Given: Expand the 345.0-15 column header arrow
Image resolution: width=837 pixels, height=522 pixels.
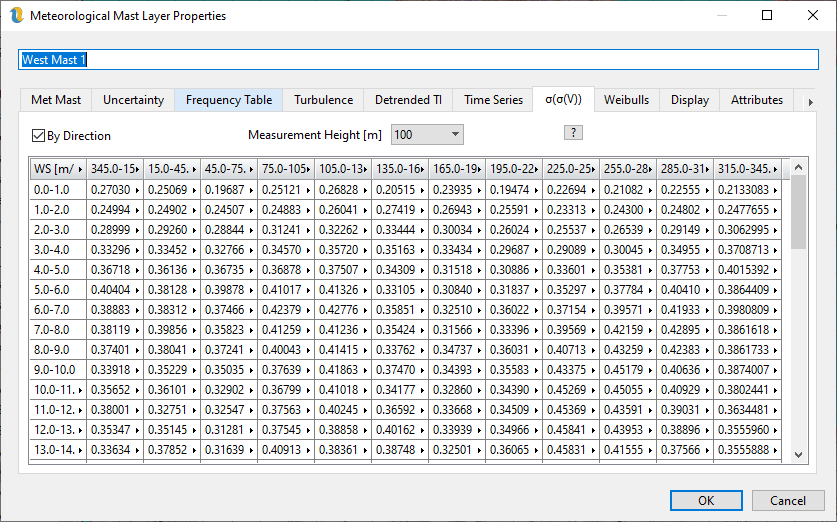Looking at the screenshot, I should [138, 168].
